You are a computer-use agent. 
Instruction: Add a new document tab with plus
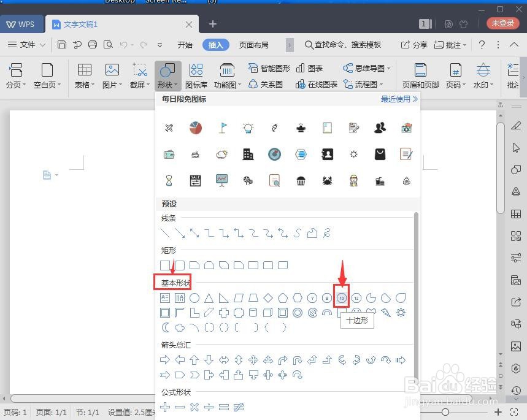[212, 24]
